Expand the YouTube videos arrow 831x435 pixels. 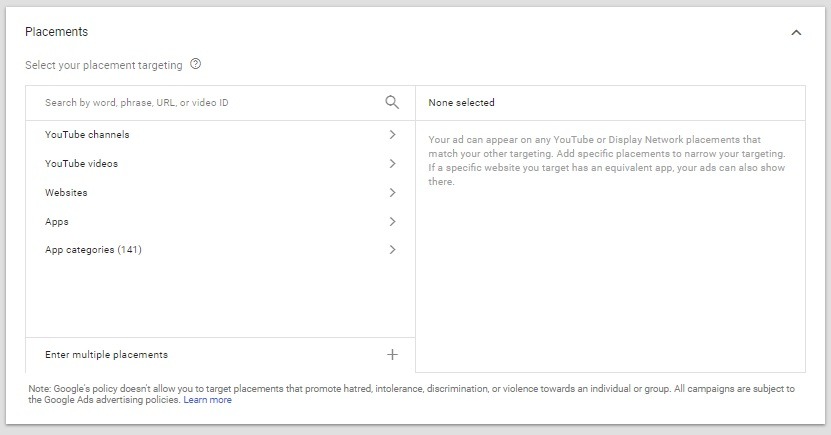392,164
